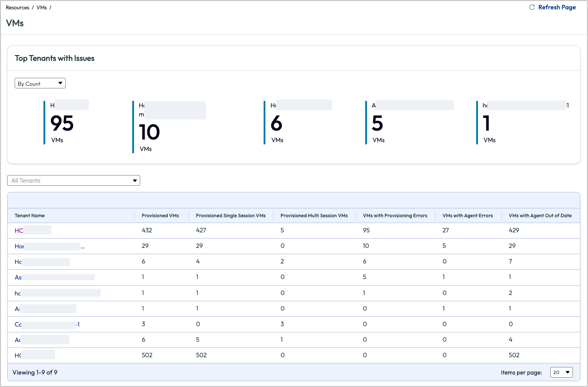The width and height of the screenshot is (588, 387).
Task: Open tenant link in the row with 29 provisioned VMs
Action: pos(49,246)
